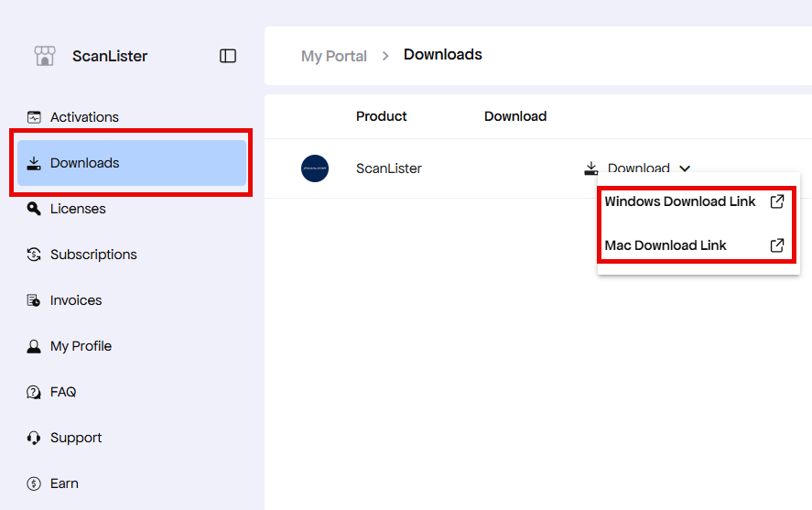
Task: Click the external link icon beside Windows Download Link
Action: (776, 201)
